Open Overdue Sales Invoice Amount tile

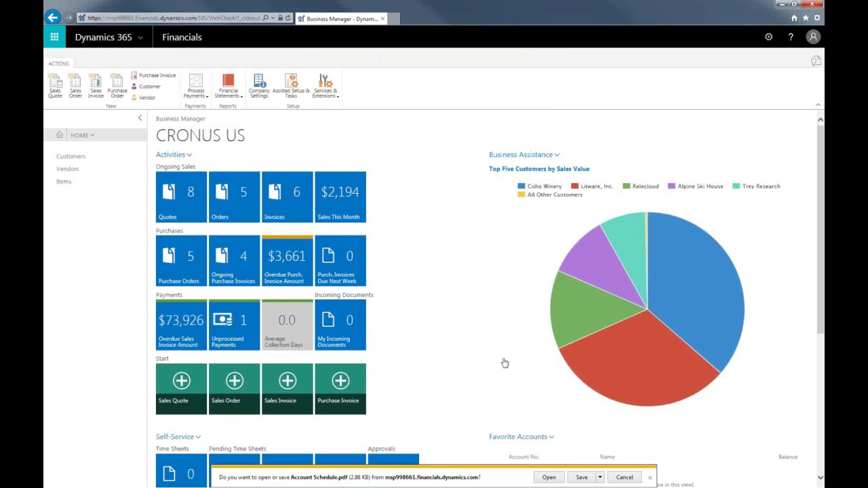point(181,325)
